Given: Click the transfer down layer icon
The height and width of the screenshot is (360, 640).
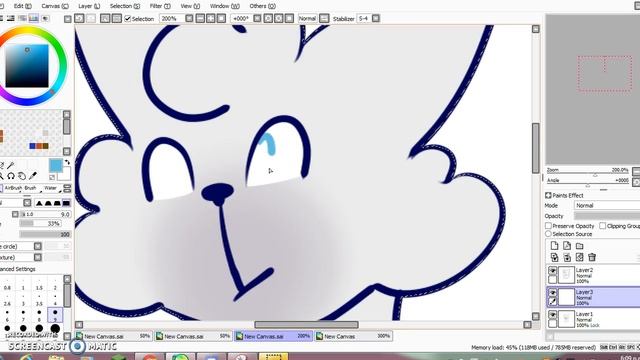Looking at the screenshot, I should coord(554,257).
